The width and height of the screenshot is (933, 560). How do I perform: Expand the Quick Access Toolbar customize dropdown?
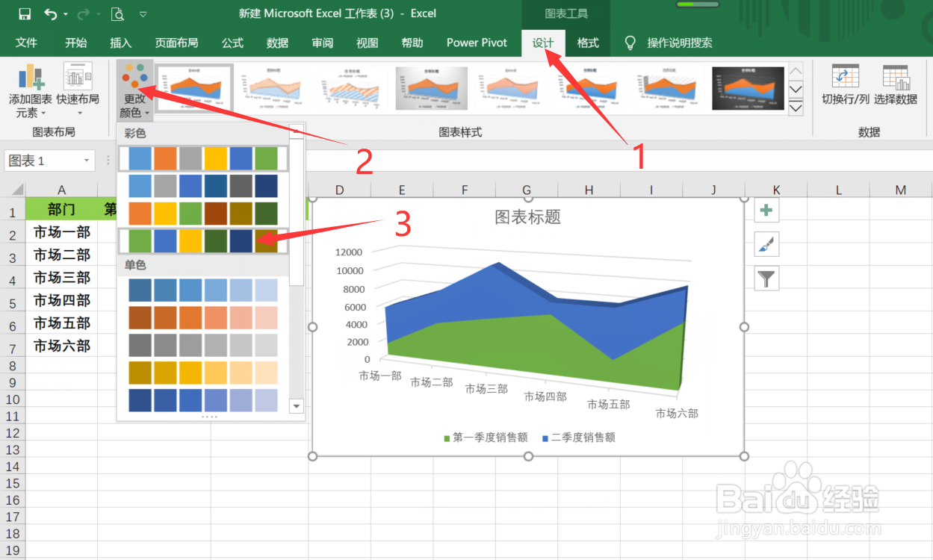pos(143,13)
